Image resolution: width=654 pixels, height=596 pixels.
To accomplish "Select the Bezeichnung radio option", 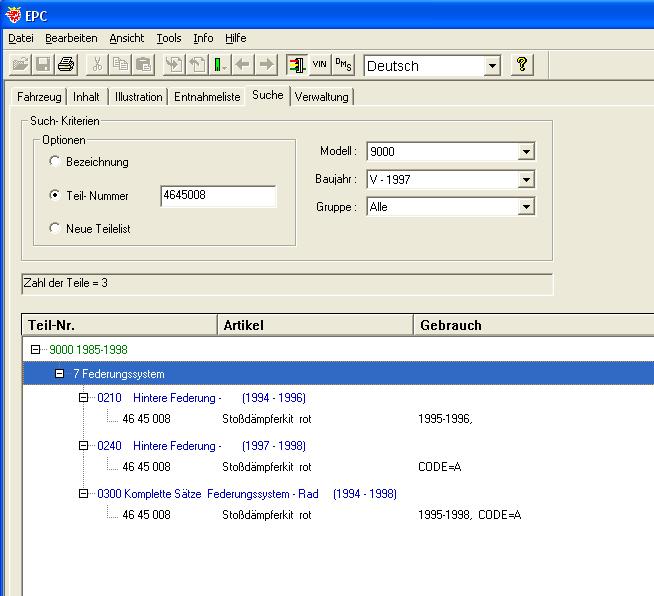I will point(55,161).
